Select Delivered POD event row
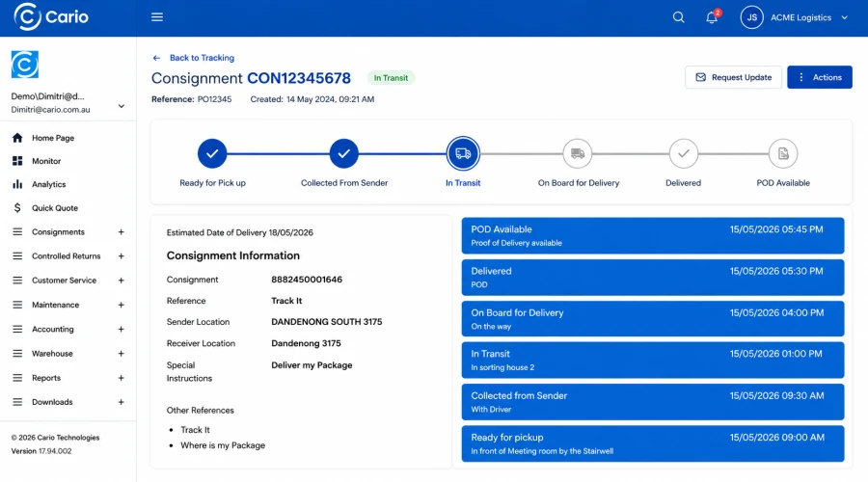 (x=653, y=278)
